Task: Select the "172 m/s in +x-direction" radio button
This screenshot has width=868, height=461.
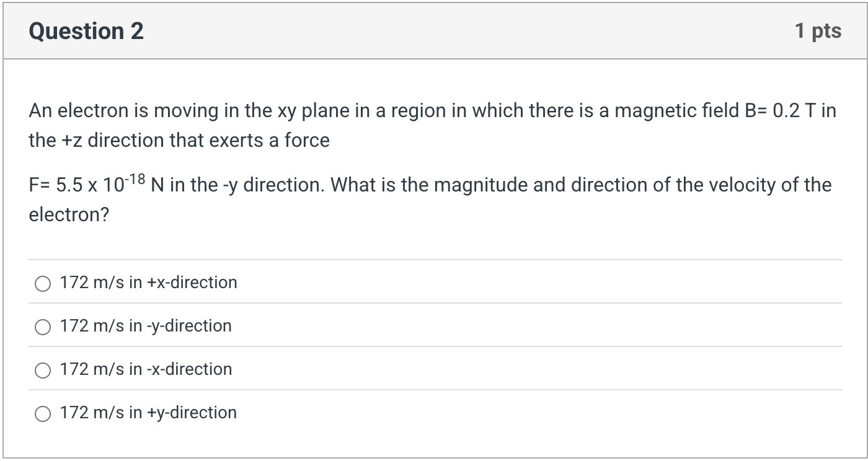Action: tap(42, 283)
